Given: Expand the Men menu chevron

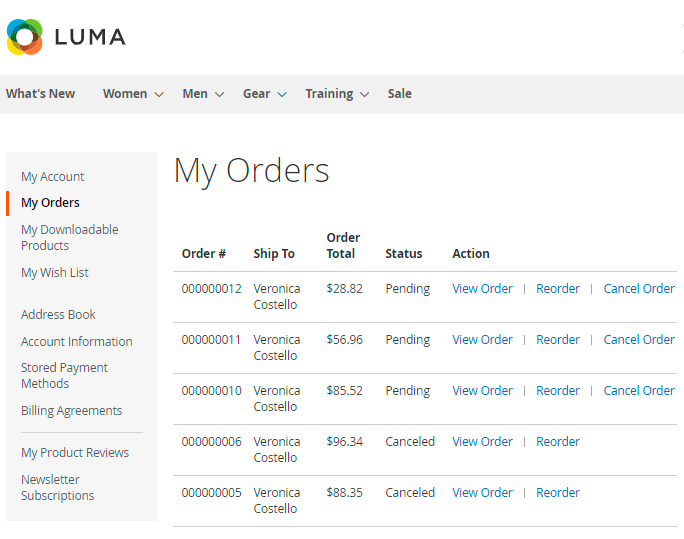Looking at the screenshot, I should point(218,94).
